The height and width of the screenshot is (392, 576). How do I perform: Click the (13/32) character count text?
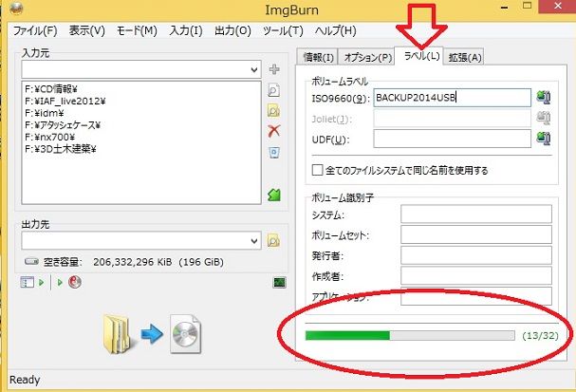(x=540, y=335)
